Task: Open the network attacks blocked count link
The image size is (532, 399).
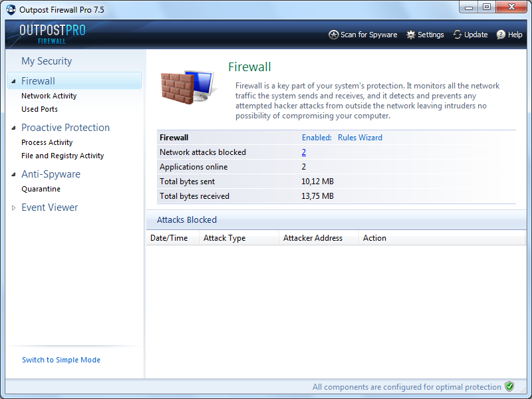Action: point(304,152)
